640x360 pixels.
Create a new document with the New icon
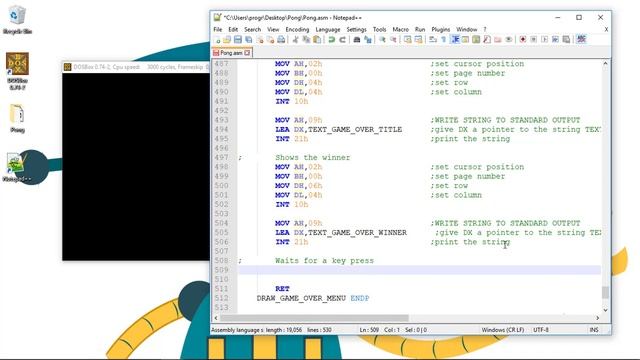point(217,40)
